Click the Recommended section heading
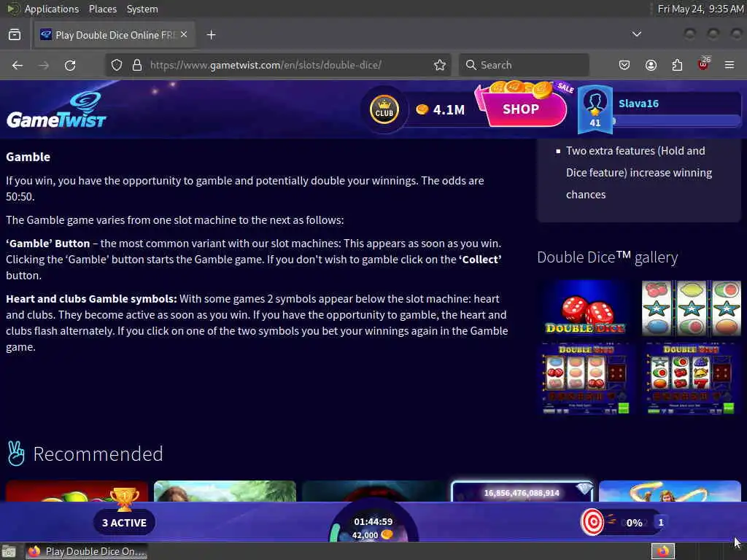 pos(98,454)
